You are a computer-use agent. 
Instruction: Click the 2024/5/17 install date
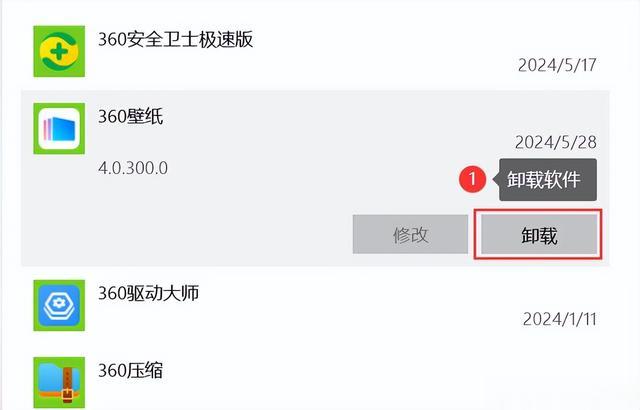tap(557, 65)
